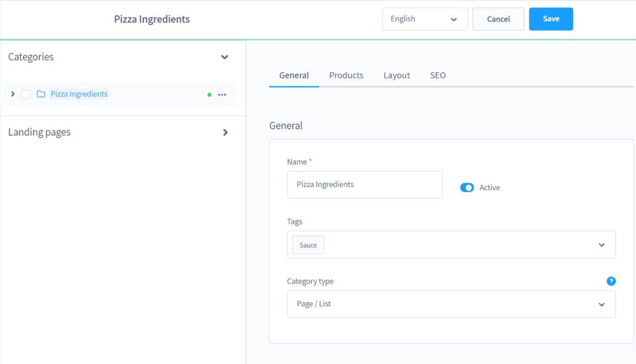Click the green active status dot
Viewport: 636px width, 364px height.
point(209,94)
